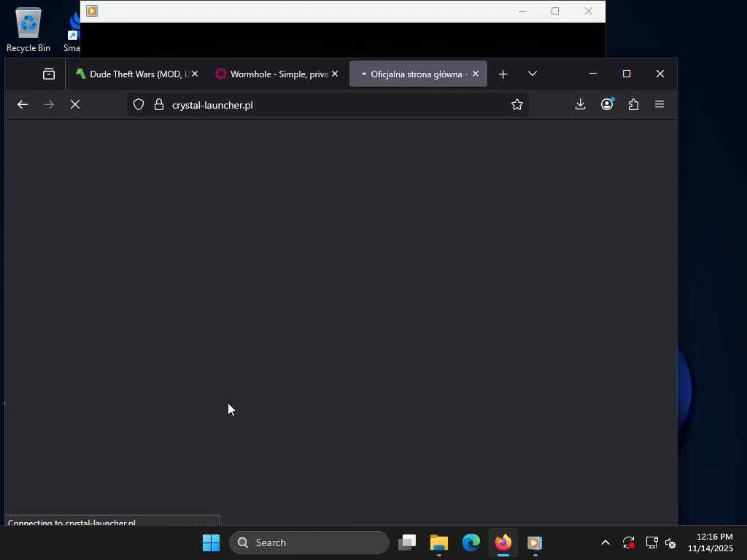This screenshot has width=747, height=560.
Task: Launch Microsoft Edge from taskbar
Action: point(471,542)
